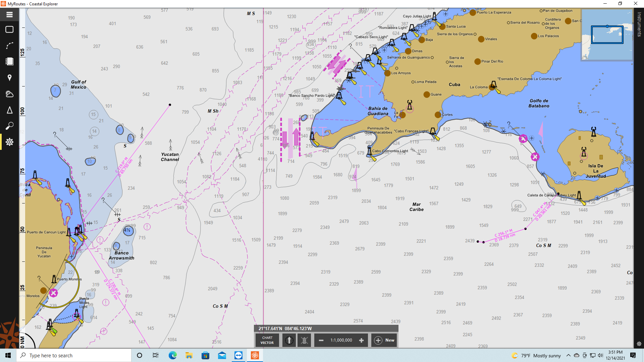This screenshot has height=362, width=644.
Task: Launch Microsoft Edge from taskbar
Action: click(172, 355)
